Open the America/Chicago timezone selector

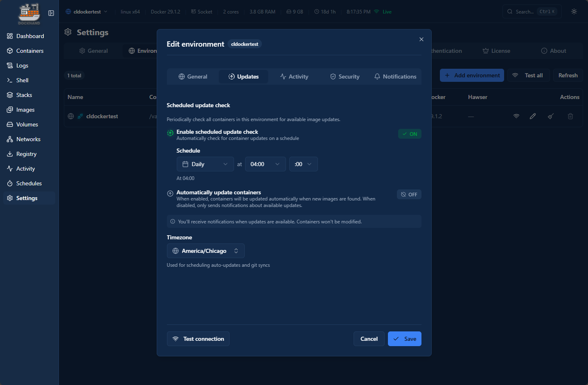205,250
